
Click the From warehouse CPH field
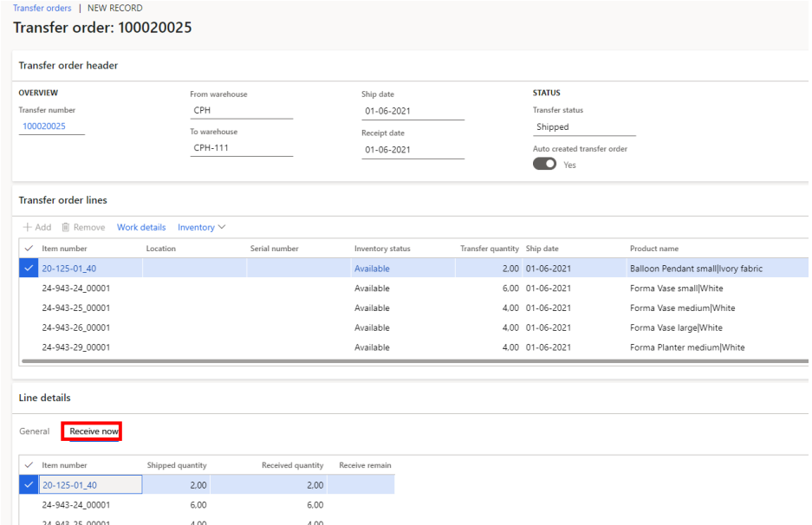(x=241, y=110)
